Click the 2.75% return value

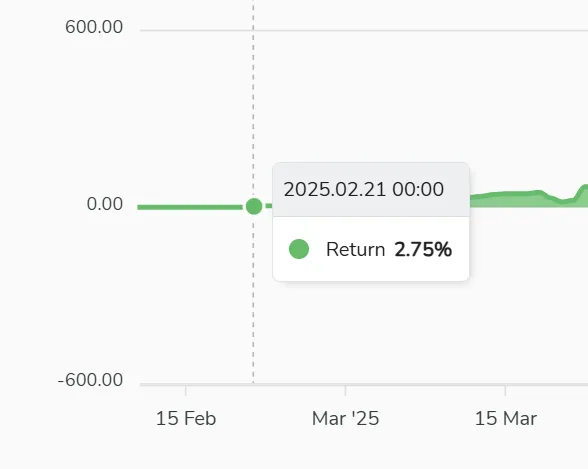pos(423,249)
